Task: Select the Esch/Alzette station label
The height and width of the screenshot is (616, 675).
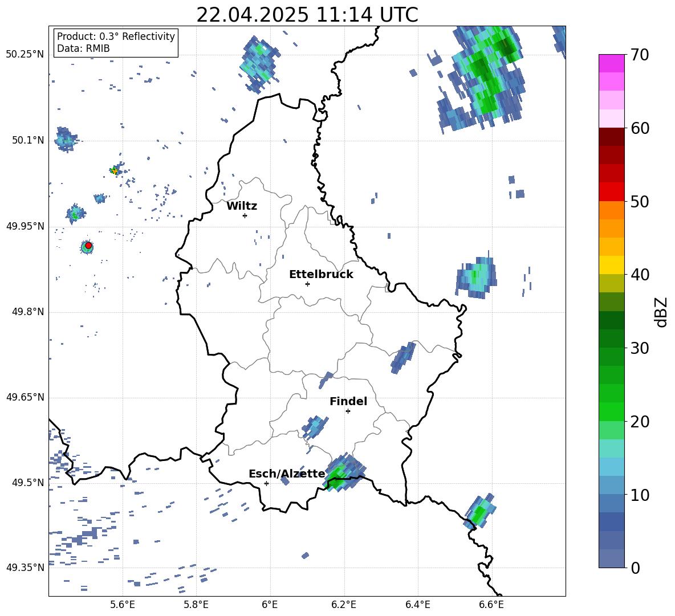Action: point(287,474)
